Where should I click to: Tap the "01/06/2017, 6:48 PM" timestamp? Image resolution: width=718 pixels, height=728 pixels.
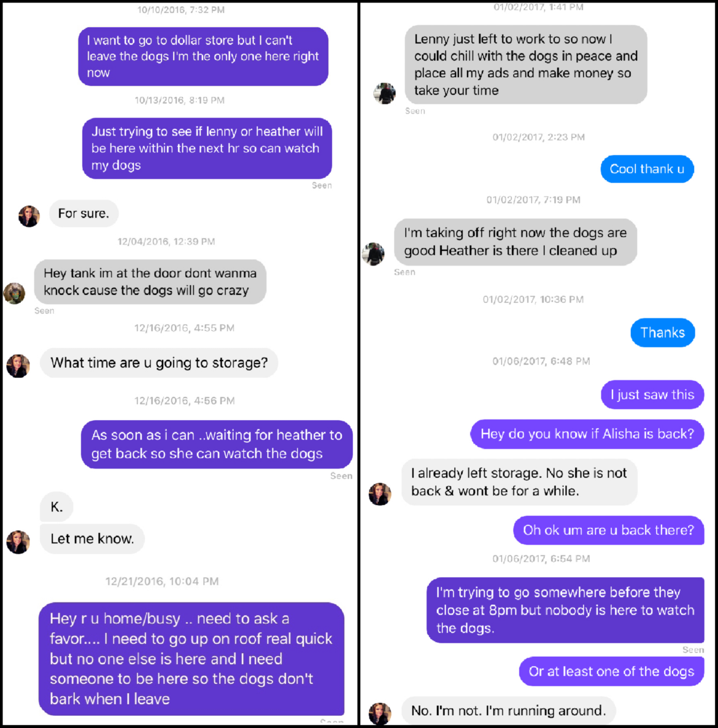click(541, 361)
